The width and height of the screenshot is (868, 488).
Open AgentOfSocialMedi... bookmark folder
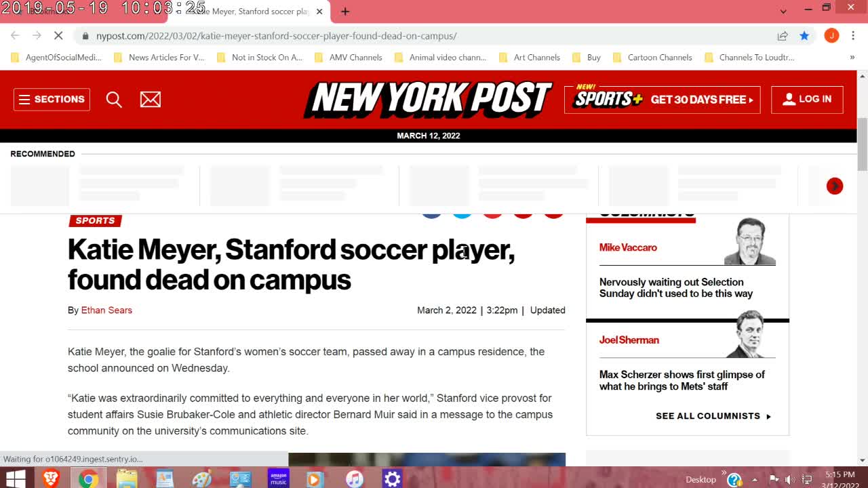pos(56,58)
